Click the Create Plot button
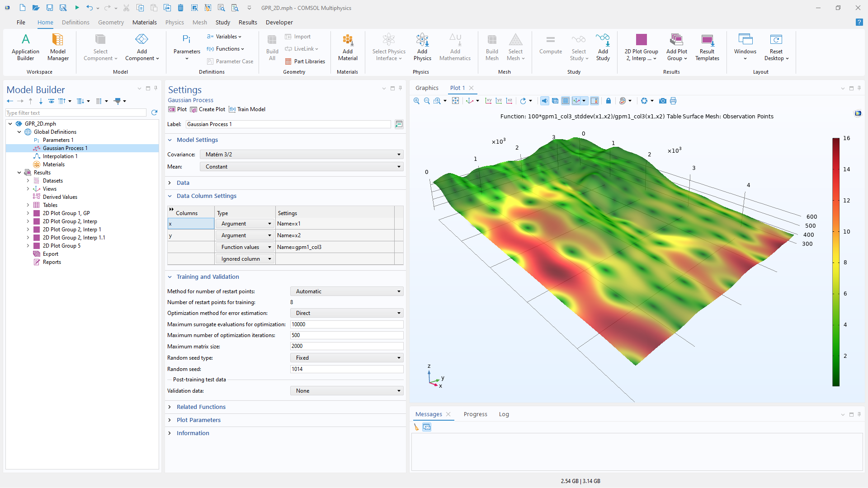 tap(208, 109)
